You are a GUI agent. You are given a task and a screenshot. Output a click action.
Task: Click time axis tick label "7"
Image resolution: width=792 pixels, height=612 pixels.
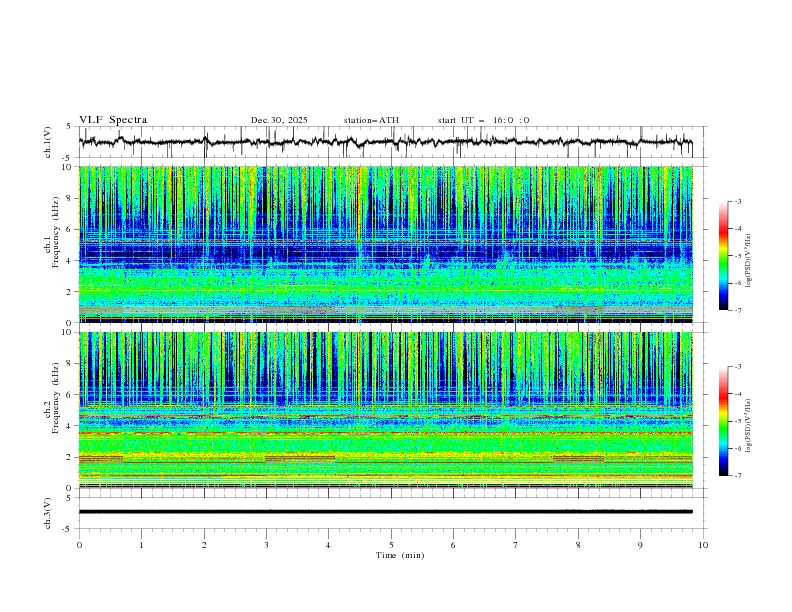(516, 545)
